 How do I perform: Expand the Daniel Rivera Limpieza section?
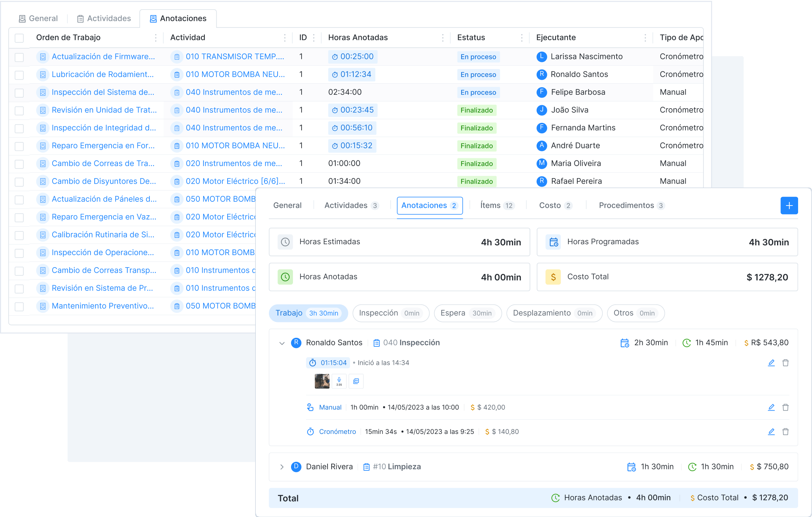[x=282, y=467]
